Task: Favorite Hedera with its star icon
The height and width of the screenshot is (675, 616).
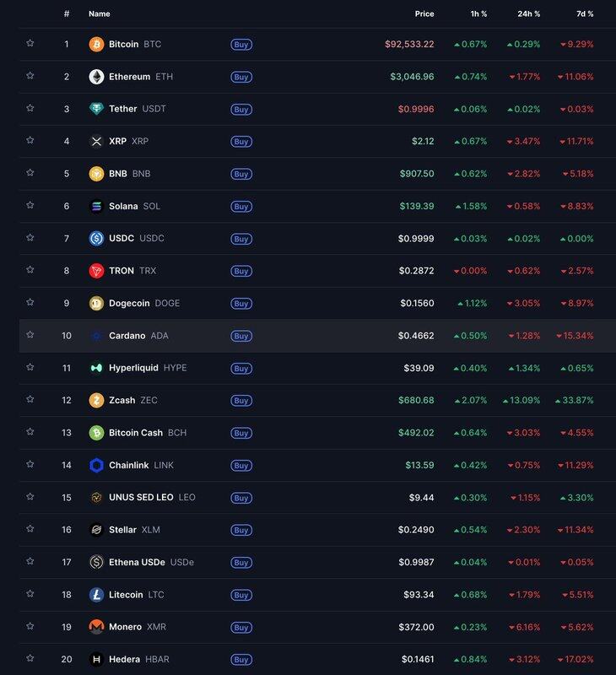Action: tap(30, 658)
